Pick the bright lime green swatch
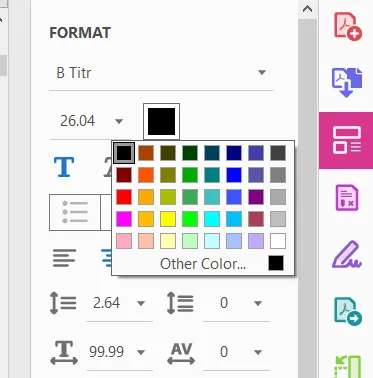This screenshot has width=373, height=378. point(190,219)
